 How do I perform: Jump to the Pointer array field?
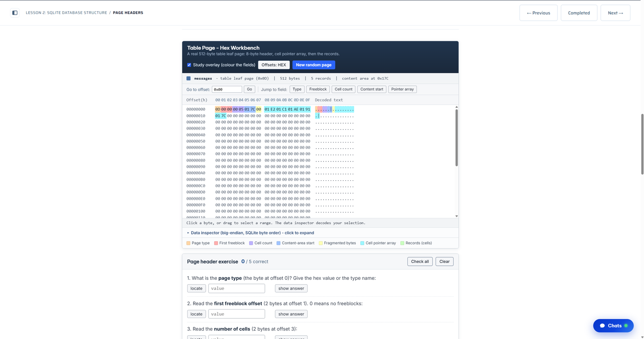[402, 89]
